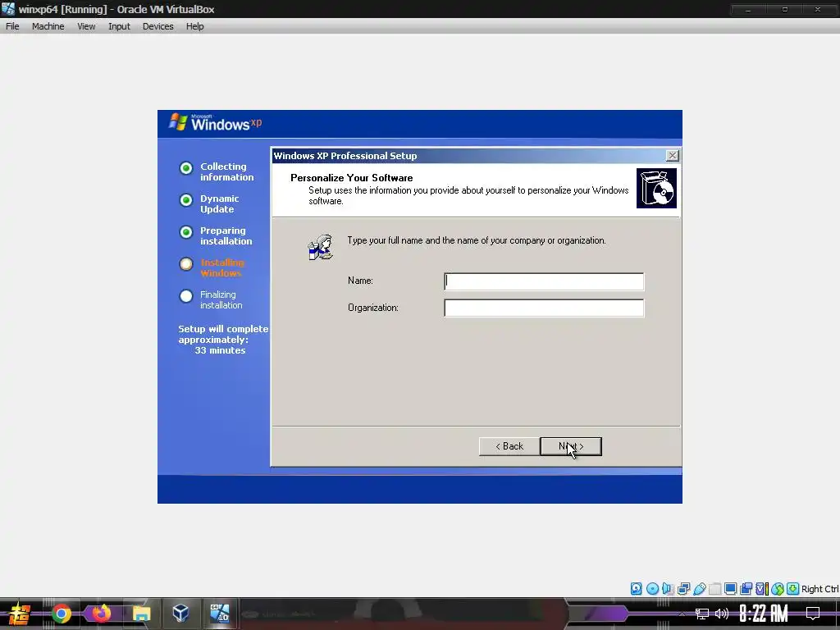Screen dimensions: 840x630
Task: Open the notification center icon
Action: tap(813, 614)
